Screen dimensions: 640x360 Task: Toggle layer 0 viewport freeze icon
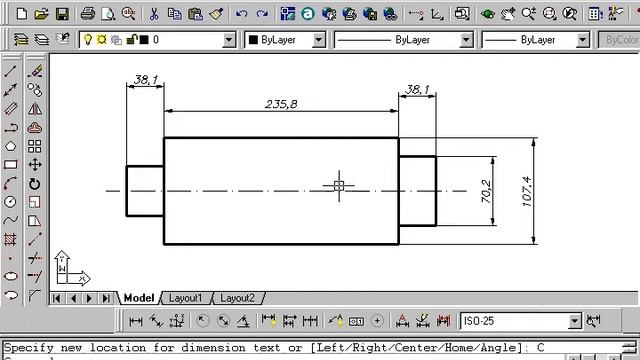[x=116, y=40]
